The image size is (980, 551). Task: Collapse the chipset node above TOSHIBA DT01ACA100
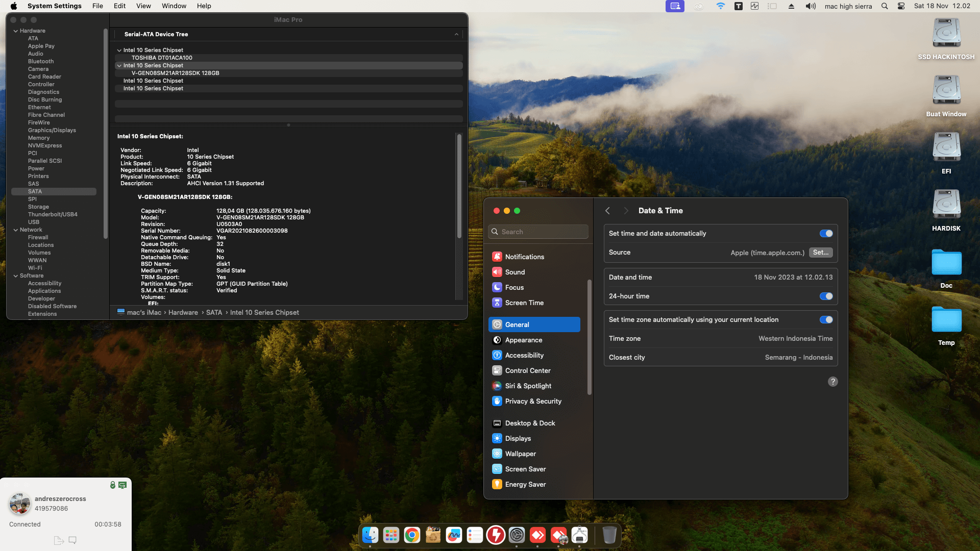pos(119,51)
